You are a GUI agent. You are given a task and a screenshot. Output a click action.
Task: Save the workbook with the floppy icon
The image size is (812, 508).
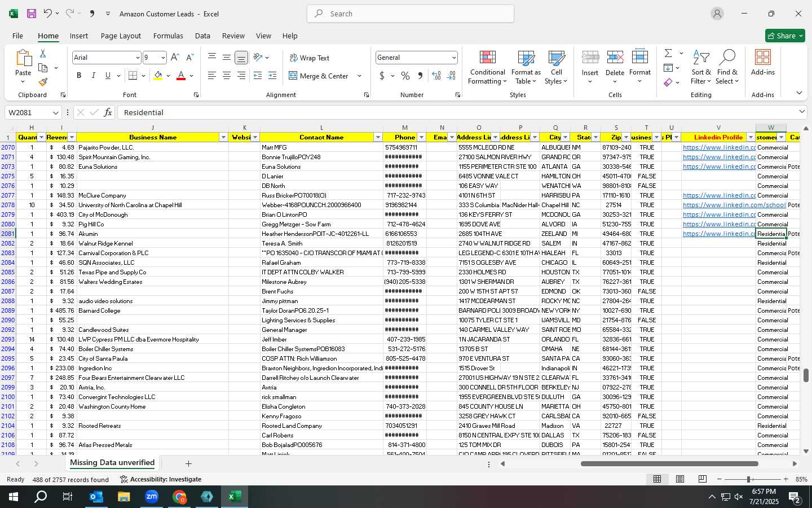coord(32,14)
